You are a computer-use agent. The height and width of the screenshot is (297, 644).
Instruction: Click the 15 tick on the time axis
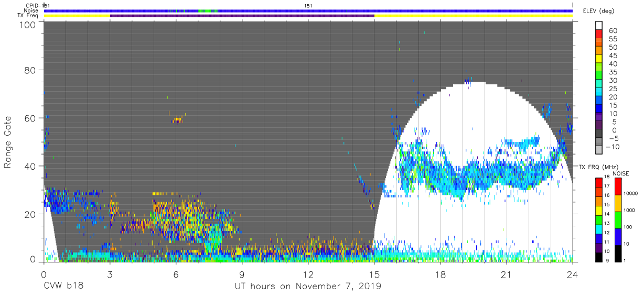tap(374, 274)
